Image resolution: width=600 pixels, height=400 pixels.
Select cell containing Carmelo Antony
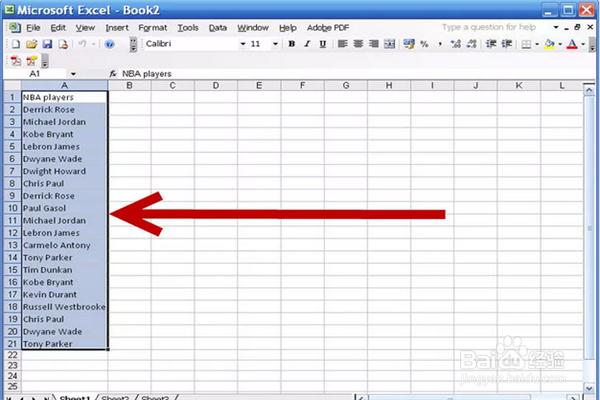click(64, 245)
